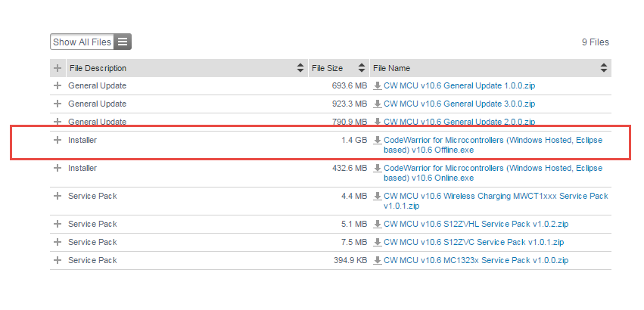The image size is (644, 310).
Task: Expand the General Update 3.0.0 row
Action: [58, 104]
